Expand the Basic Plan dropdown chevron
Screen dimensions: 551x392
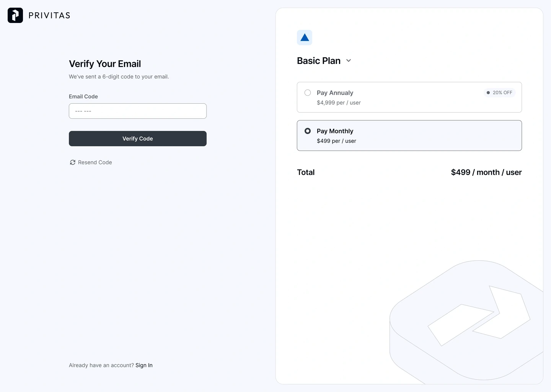(349, 60)
